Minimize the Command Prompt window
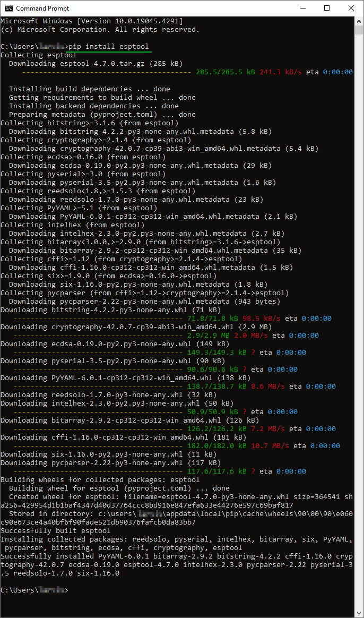This screenshot has height=618, width=364. click(302, 8)
